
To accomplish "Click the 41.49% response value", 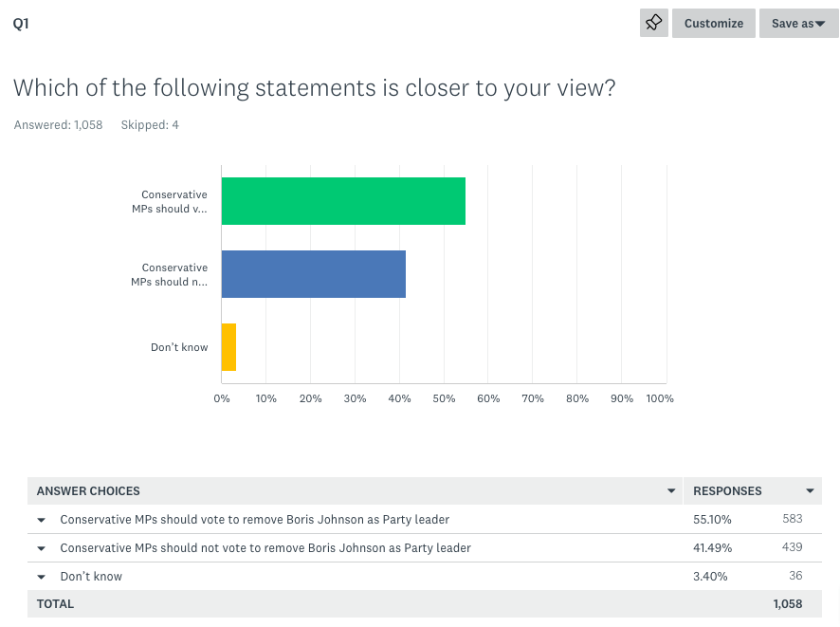I will tap(712, 548).
